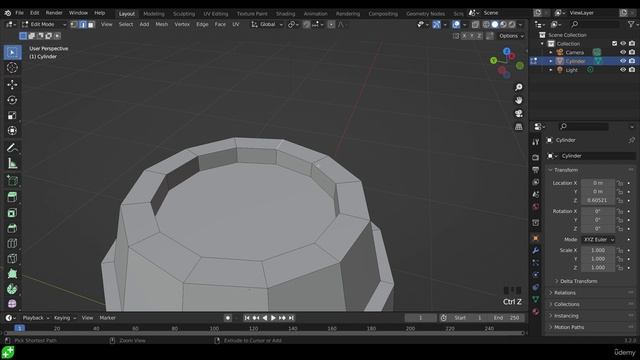Select the Poly Build tool
Screen dimensions: 640x360
coord(12,274)
